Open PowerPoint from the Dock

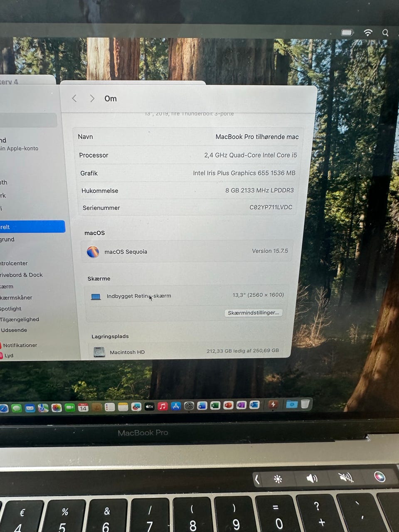(228, 405)
